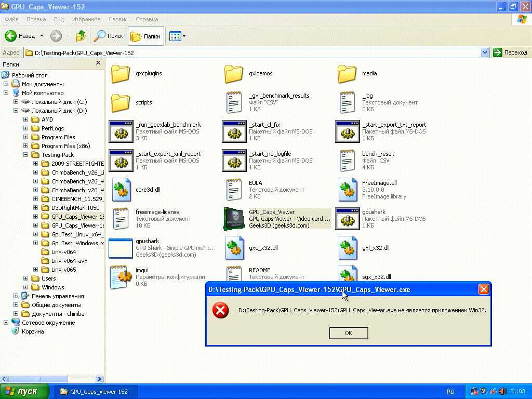Viewport: 532px width, 399px height.
Task: Collapse the Testing-Pack folder node
Action: (25, 155)
